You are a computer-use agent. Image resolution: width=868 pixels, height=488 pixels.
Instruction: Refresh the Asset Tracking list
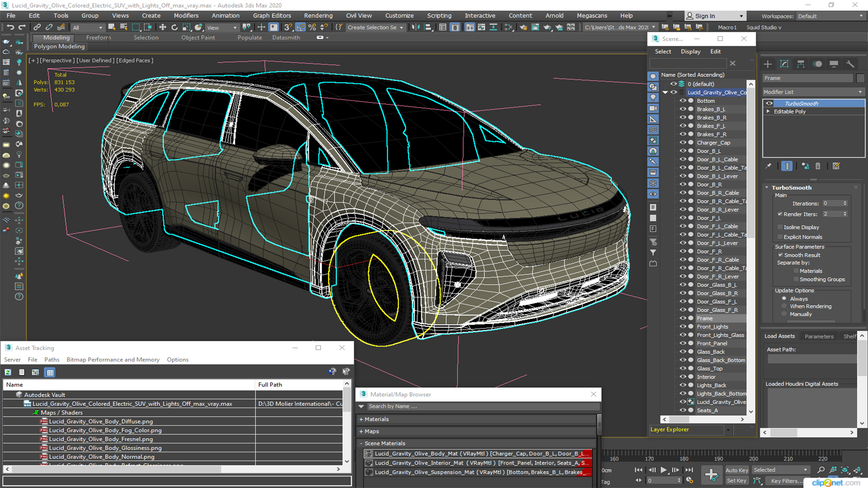click(8, 372)
